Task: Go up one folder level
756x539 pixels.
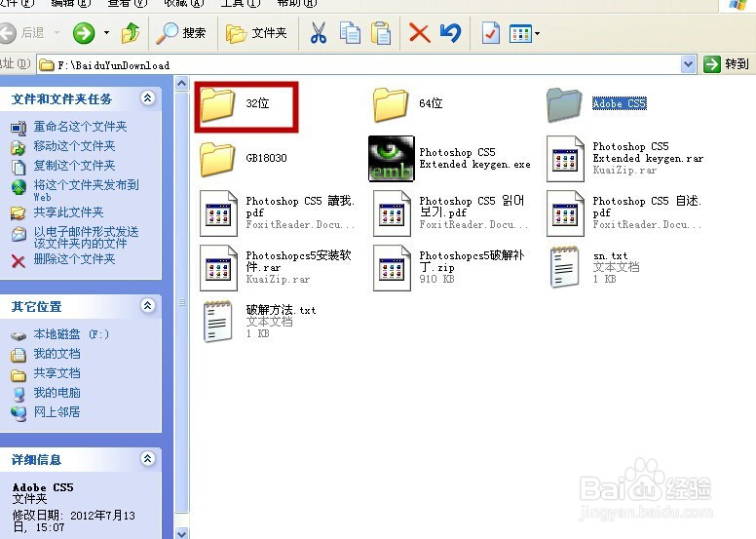Action: [131, 33]
